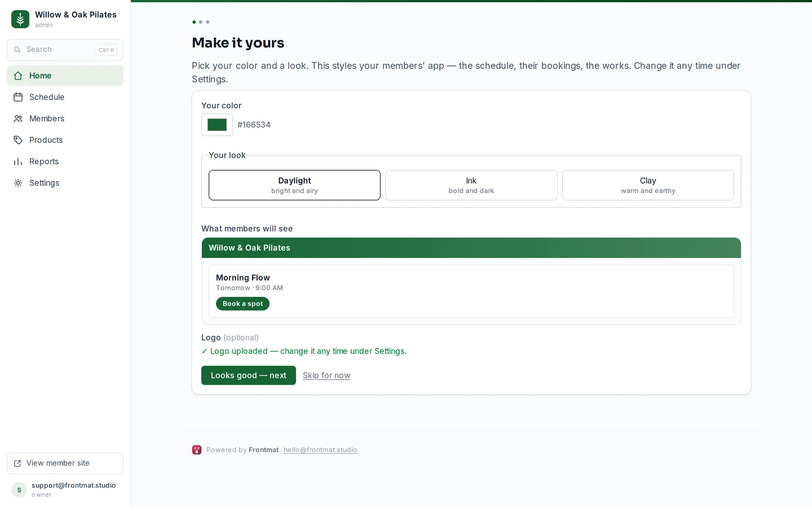Screen dimensions: 812x508
Task: Click the red Frontmat logo in footer
Action: point(197,450)
